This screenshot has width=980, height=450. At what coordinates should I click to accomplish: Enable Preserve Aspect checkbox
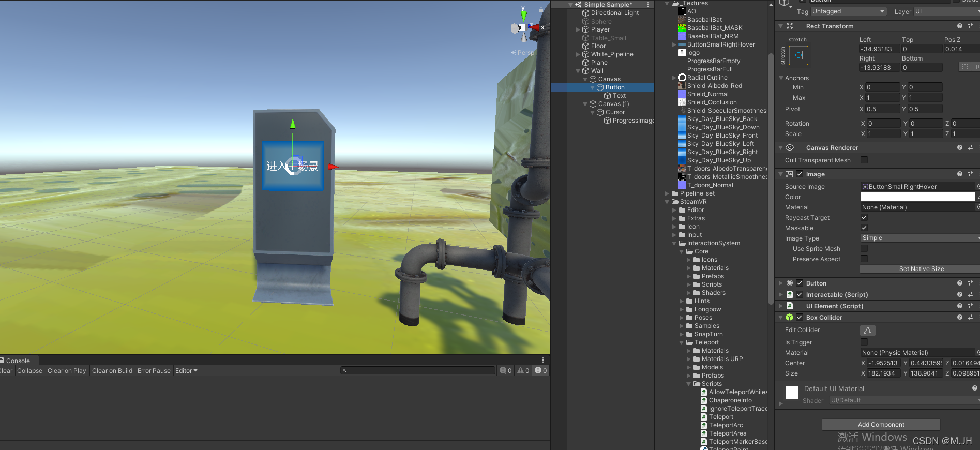pyautogui.click(x=864, y=259)
